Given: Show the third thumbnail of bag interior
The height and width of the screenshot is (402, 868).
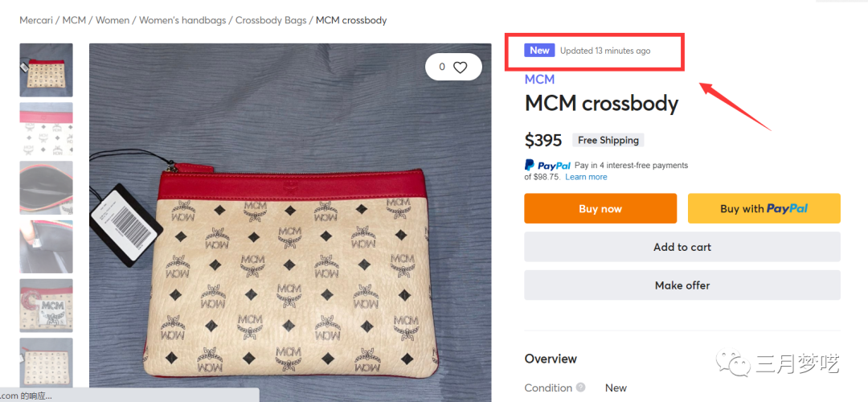Looking at the screenshot, I should pos(46,187).
